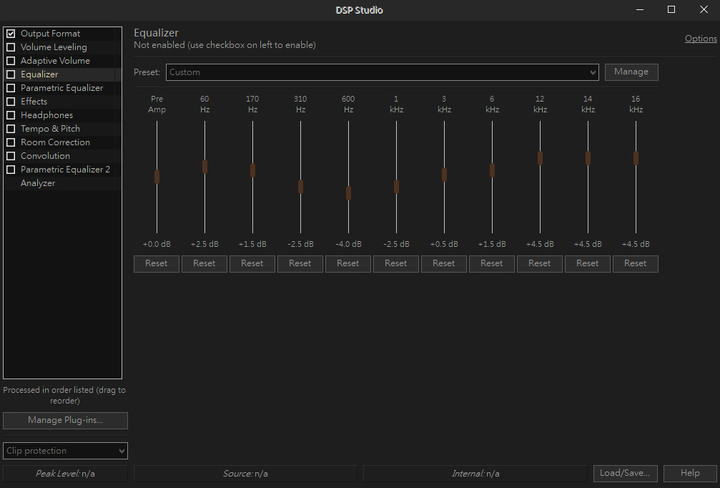This screenshot has height=488, width=720.
Task: Reset the 310 Hz band
Action: pyautogui.click(x=300, y=264)
